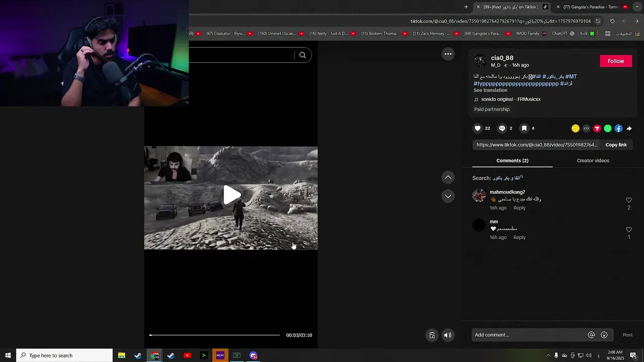Play the paused TikTok video
644x362 pixels.
pyautogui.click(x=231, y=195)
